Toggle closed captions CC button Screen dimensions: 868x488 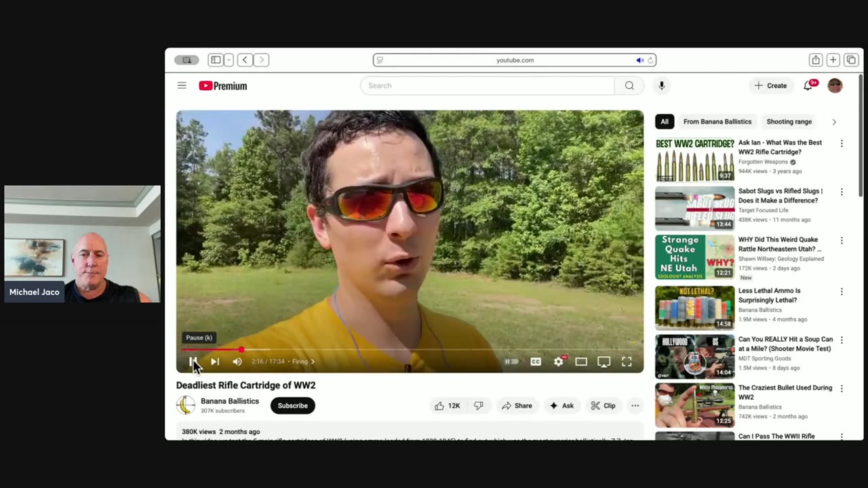pos(536,362)
